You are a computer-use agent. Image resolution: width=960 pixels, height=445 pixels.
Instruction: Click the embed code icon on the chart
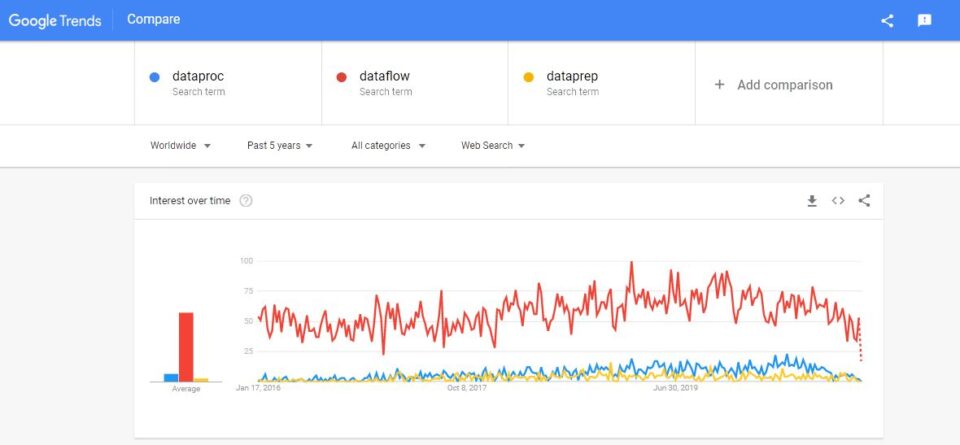click(x=838, y=201)
